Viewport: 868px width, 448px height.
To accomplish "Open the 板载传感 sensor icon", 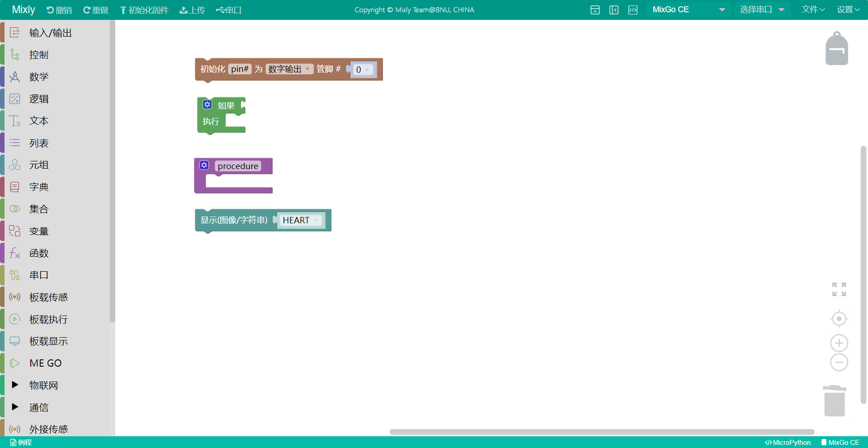I will pyautogui.click(x=14, y=297).
